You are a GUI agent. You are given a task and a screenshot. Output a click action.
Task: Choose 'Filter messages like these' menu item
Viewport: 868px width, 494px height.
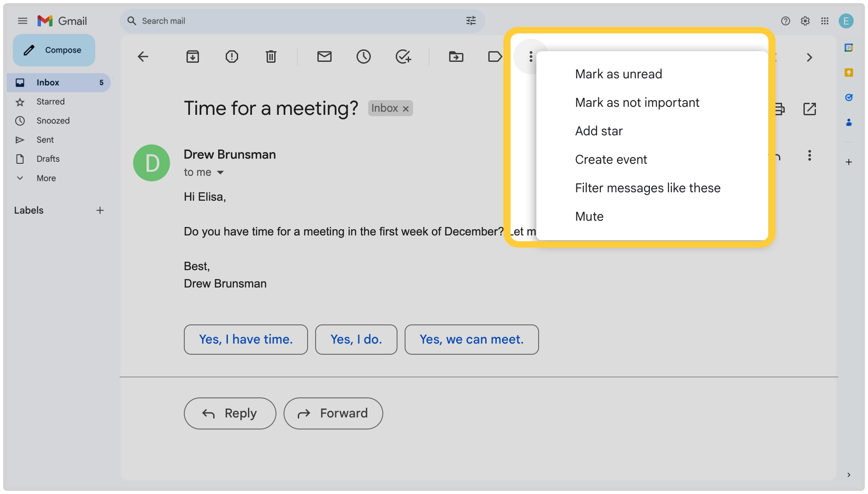point(647,188)
